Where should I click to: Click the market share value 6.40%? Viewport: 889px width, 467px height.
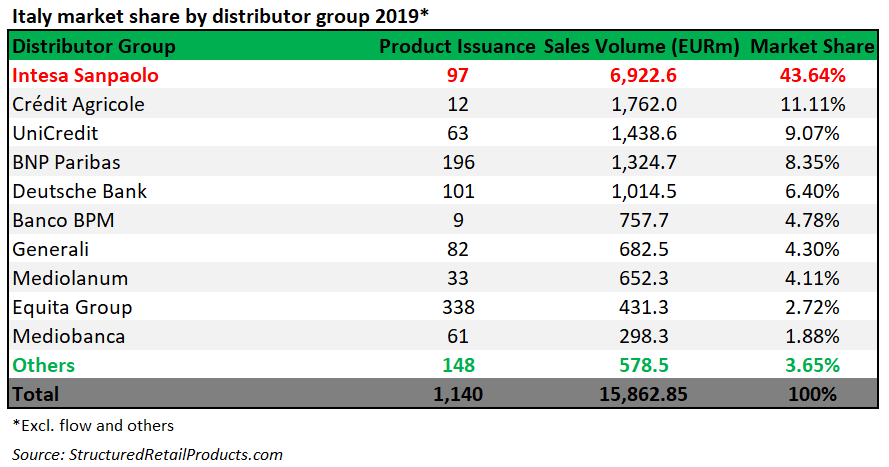[x=812, y=192]
